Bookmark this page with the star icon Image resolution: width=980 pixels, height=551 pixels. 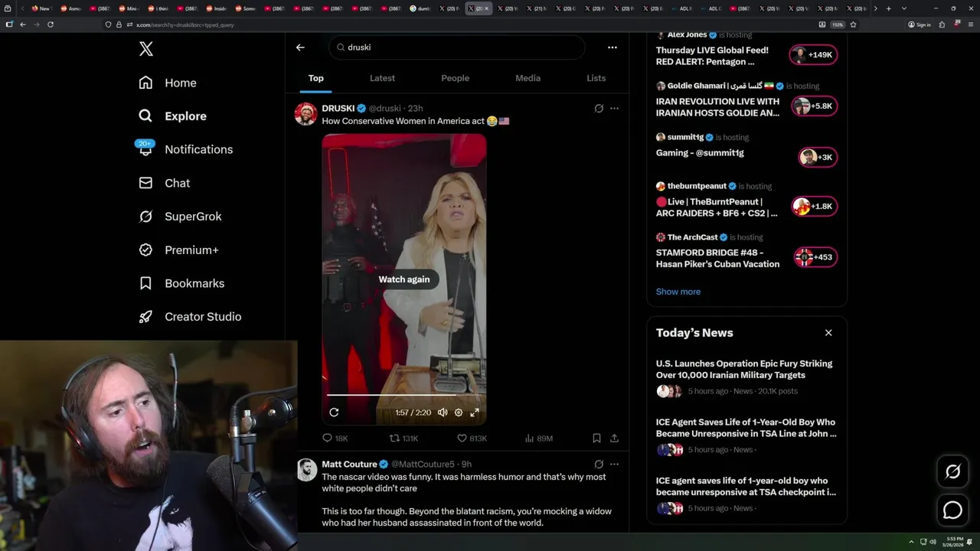853,24
